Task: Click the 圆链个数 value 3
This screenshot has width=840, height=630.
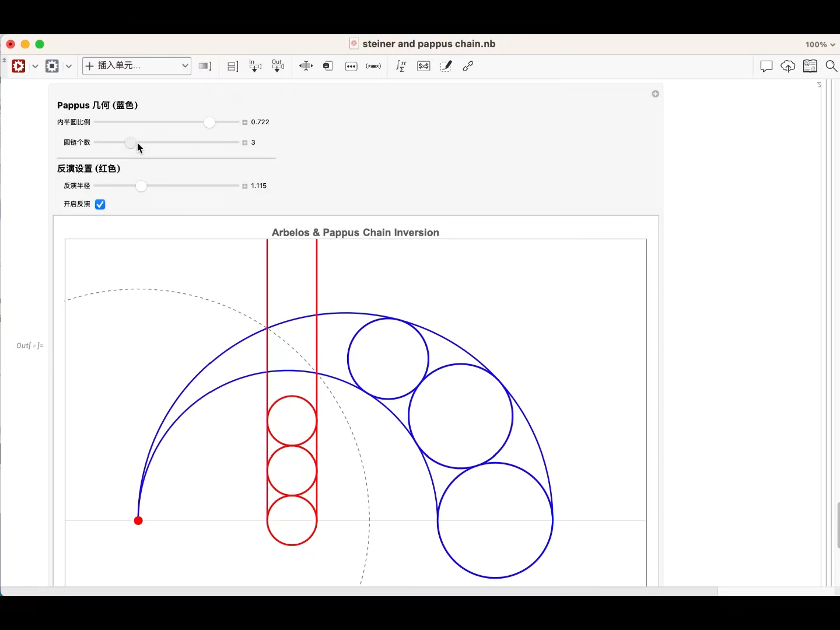Action: (x=253, y=143)
